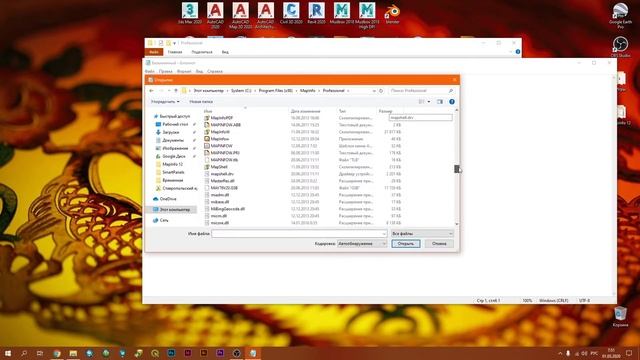The height and width of the screenshot is (360, 640).
Task: Click the Отмена button
Action: 439,243
